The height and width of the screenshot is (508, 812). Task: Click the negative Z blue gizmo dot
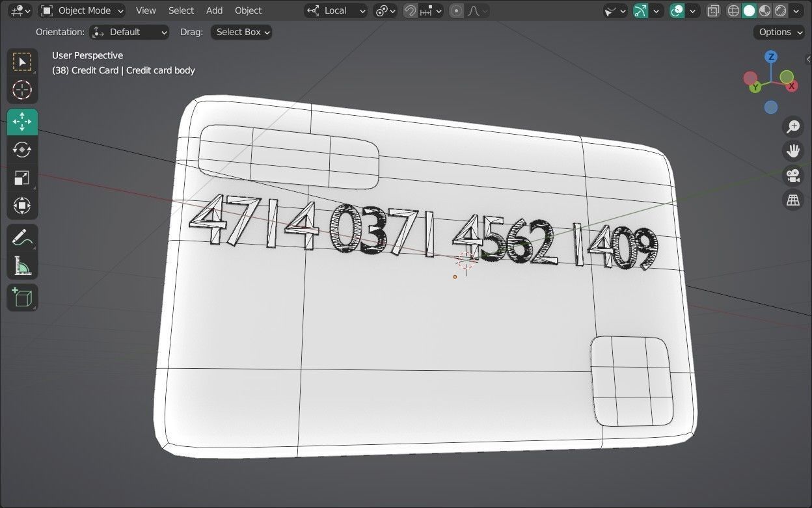[x=771, y=107]
